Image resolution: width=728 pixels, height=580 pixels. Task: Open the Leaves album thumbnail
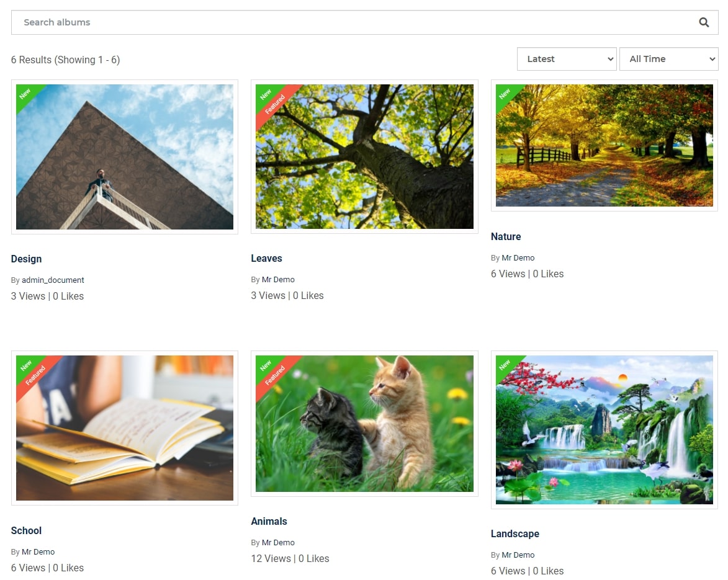point(364,156)
